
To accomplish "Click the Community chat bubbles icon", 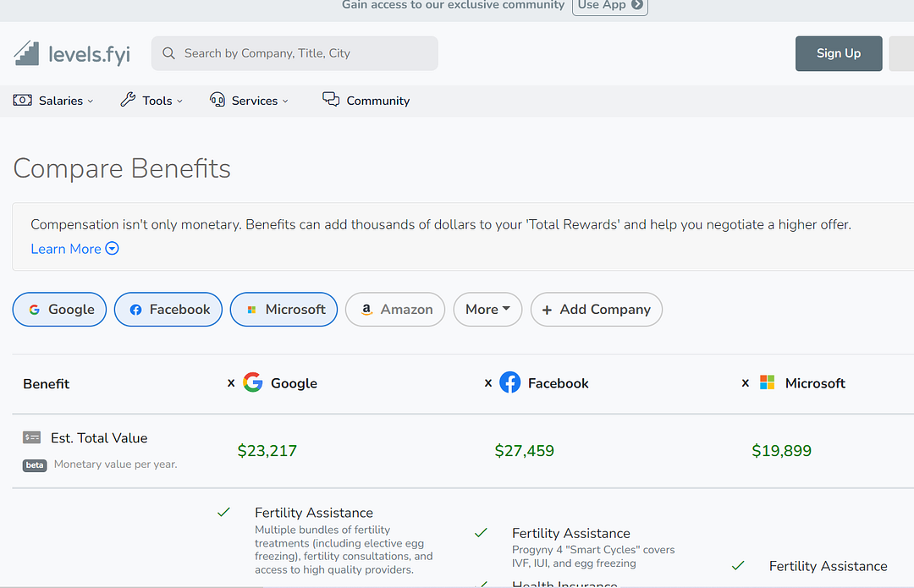I will pos(331,99).
